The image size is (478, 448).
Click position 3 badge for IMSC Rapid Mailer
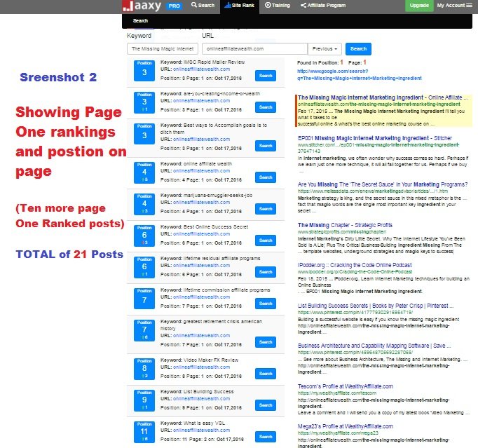144,70
